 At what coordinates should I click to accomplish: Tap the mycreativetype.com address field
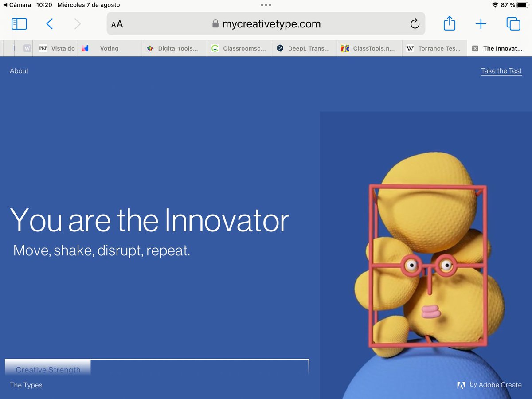click(x=266, y=24)
